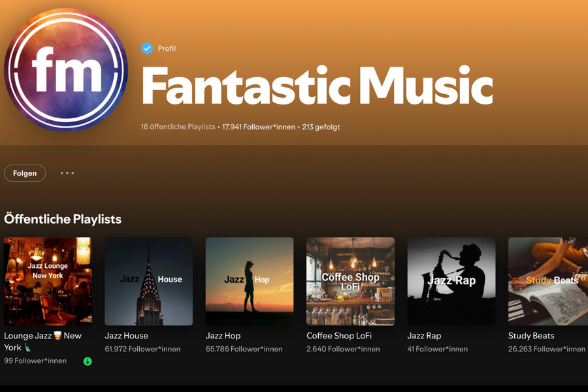The width and height of the screenshot is (588, 392).
Task: Click the 213 gefolgt link
Action: pyautogui.click(x=321, y=127)
